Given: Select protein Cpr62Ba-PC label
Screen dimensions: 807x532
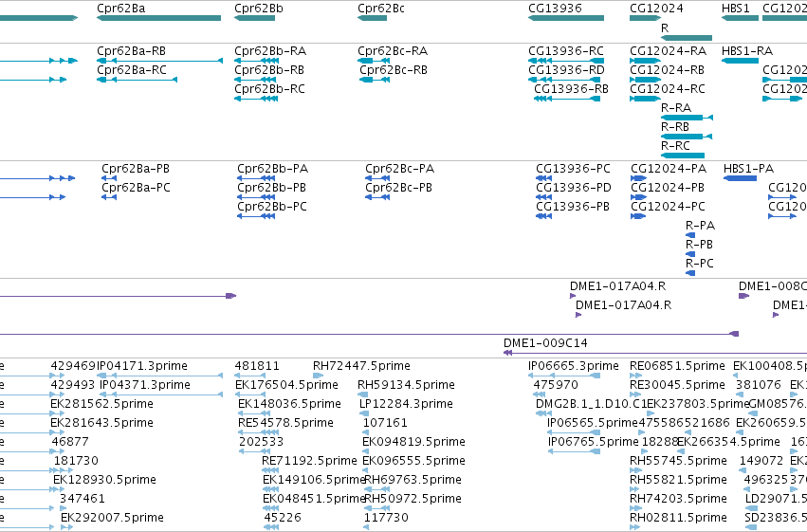Looking at the screenshot, I should [x=136, y=188].
